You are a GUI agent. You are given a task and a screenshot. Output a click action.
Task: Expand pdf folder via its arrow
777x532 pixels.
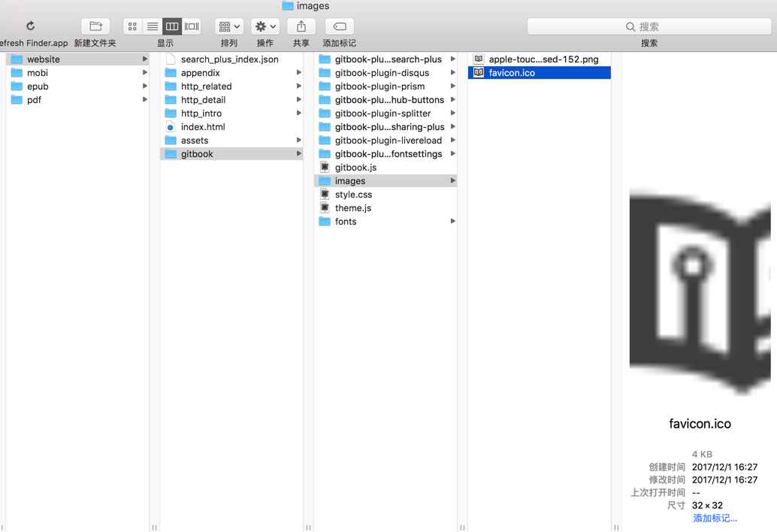point(145,100)
